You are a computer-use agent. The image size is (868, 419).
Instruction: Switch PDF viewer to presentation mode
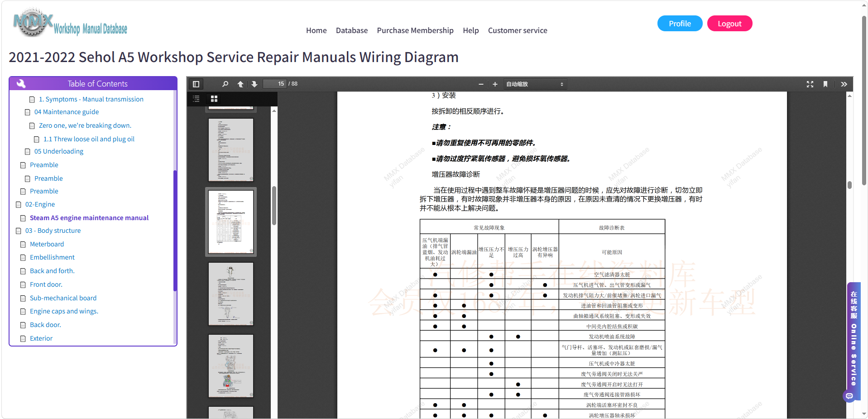(810, 84)
